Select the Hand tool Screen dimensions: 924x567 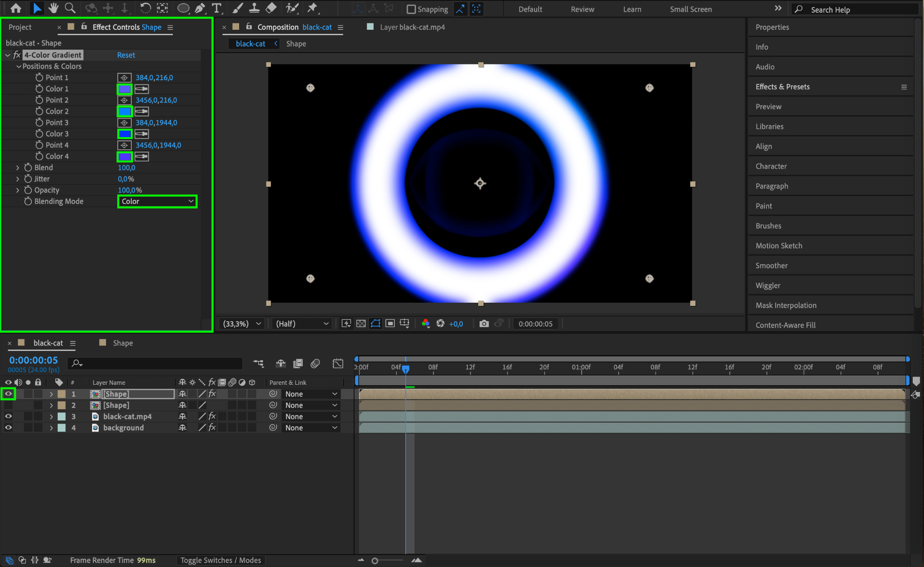(54, 8)
